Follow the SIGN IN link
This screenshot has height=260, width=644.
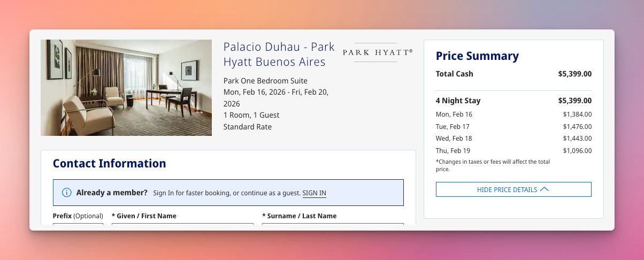(314, 193)
